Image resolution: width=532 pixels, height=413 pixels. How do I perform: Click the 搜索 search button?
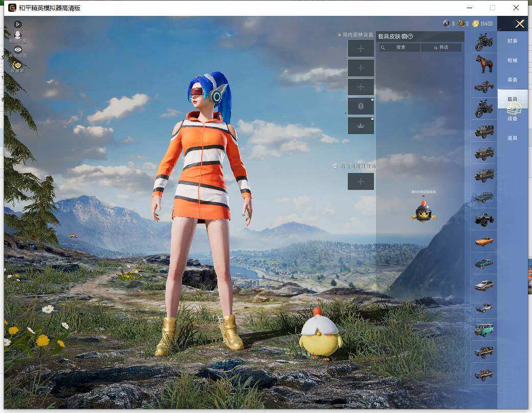[x=400, y=48]
